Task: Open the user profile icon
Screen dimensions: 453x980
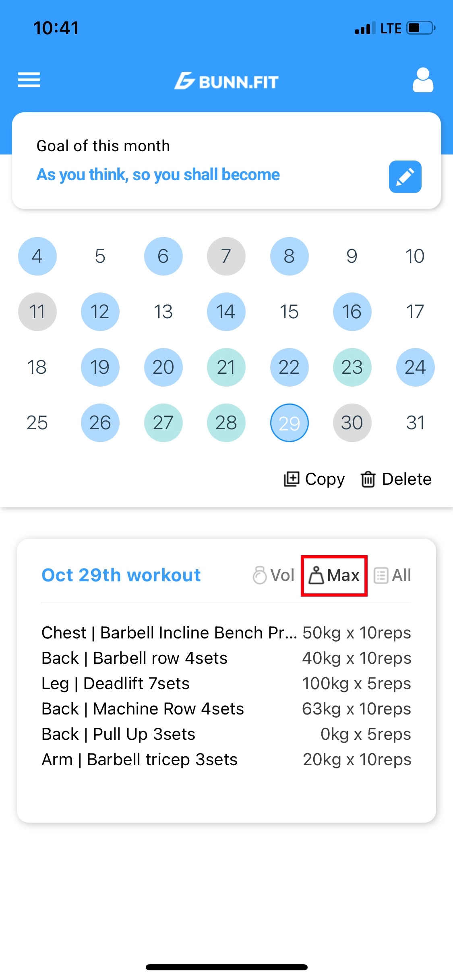Action: pos(423,80)
